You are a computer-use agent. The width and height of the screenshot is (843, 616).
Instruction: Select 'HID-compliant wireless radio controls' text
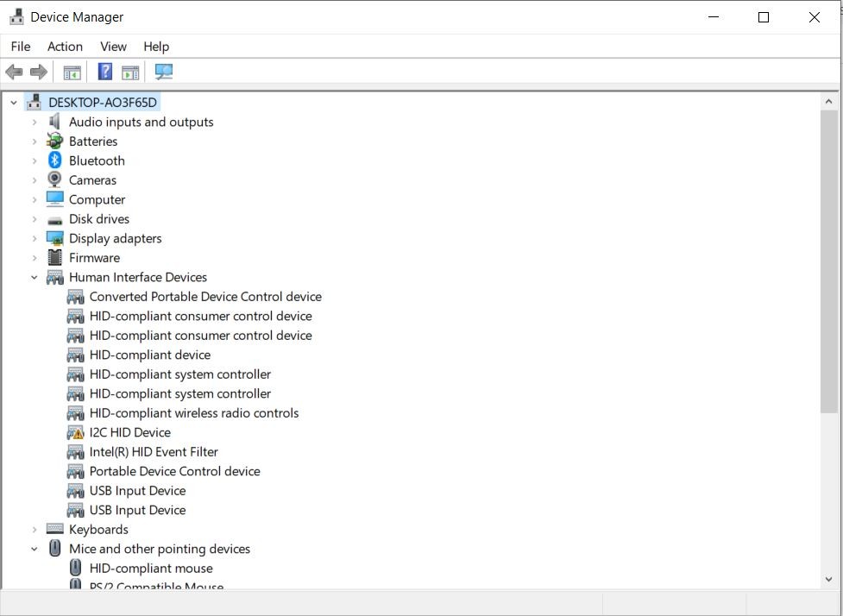[x=194, y=413]
